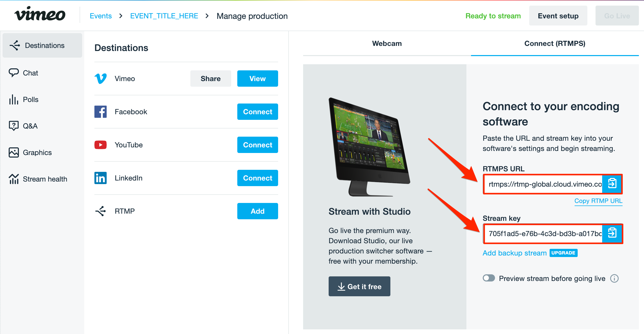This screenshot has width=644, height=334.
Task: Open the Event setup button
Action: coord(558,16)
